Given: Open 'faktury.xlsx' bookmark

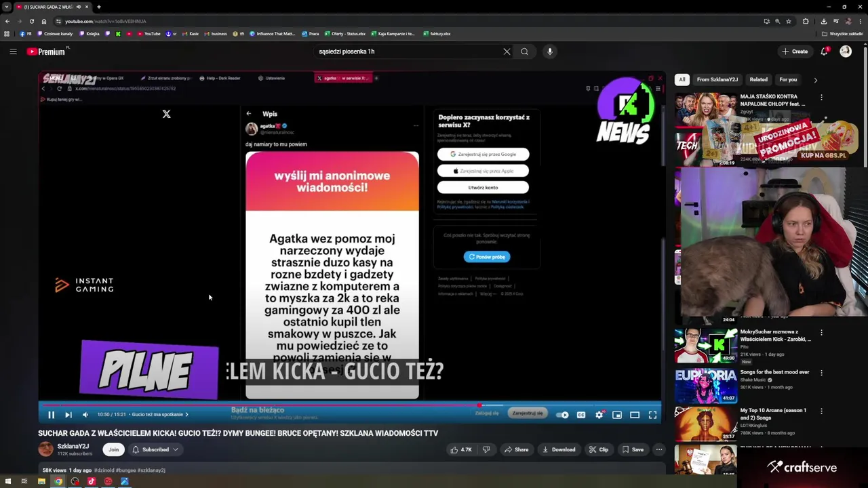Looking at the screenshot, I should pos(437,34).
